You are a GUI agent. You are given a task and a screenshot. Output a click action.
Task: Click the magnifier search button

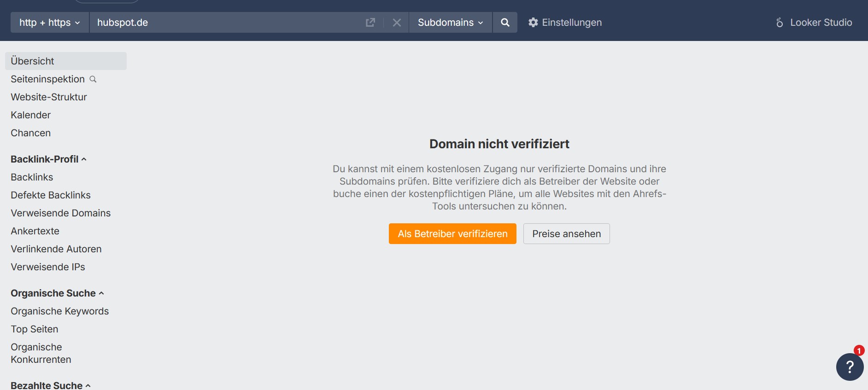505,23
